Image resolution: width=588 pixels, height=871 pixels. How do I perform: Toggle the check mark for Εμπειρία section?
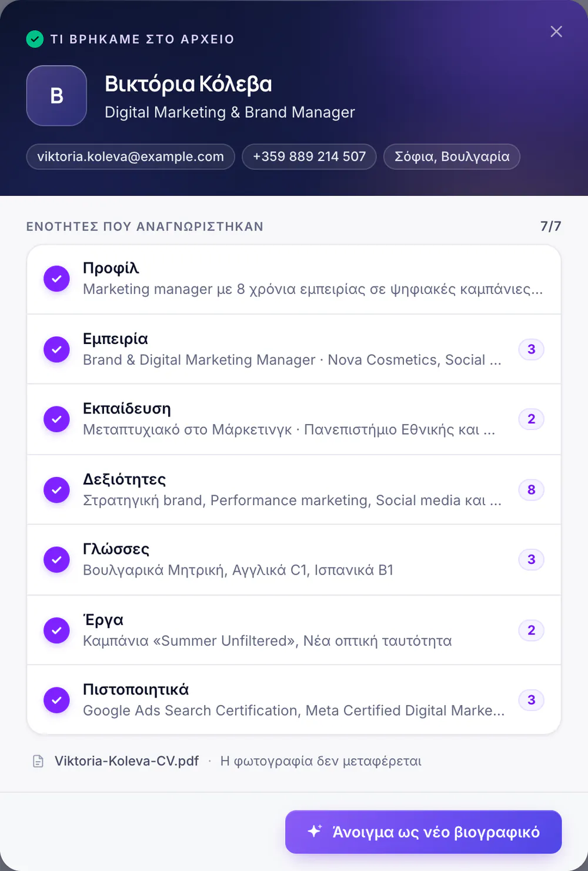(x=56, y=349)
